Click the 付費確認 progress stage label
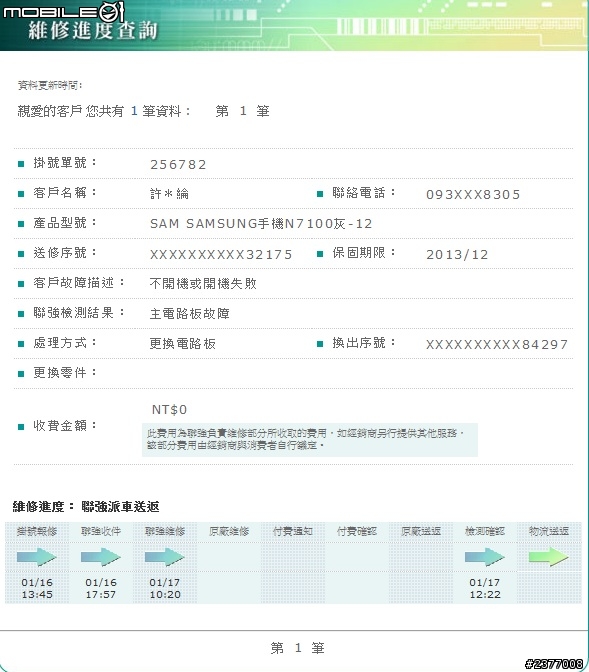 (357, 531)
